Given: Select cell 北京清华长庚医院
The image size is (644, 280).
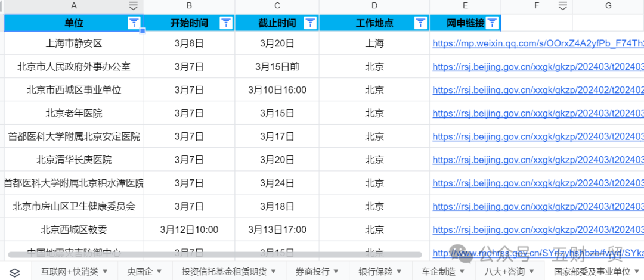Looking at the screenshot, I should click(74, 160).
